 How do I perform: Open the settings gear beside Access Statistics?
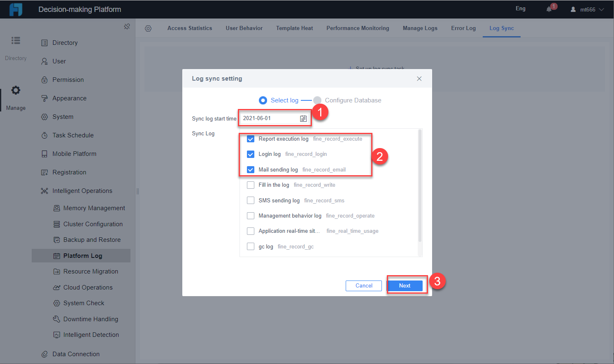[x=148, y=28]
